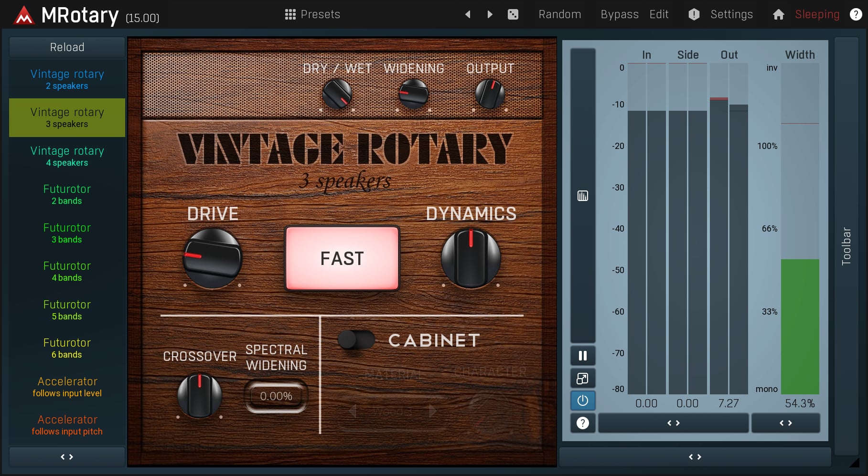Pause the meter display
868x476 pixels.
click(x=582, y=356)
